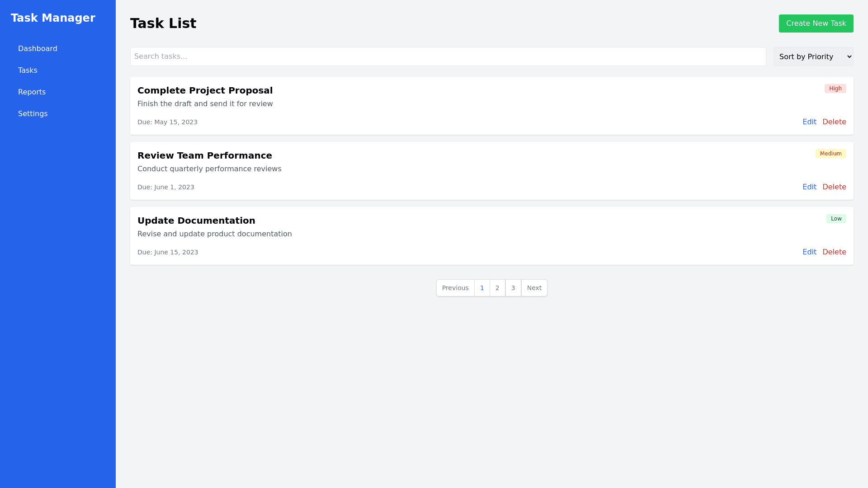Delete the Review Team Performance task

tap(834, 187)
